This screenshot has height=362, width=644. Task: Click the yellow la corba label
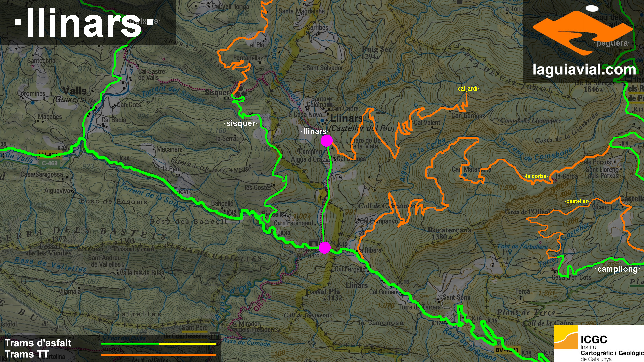tap(536, 176)
